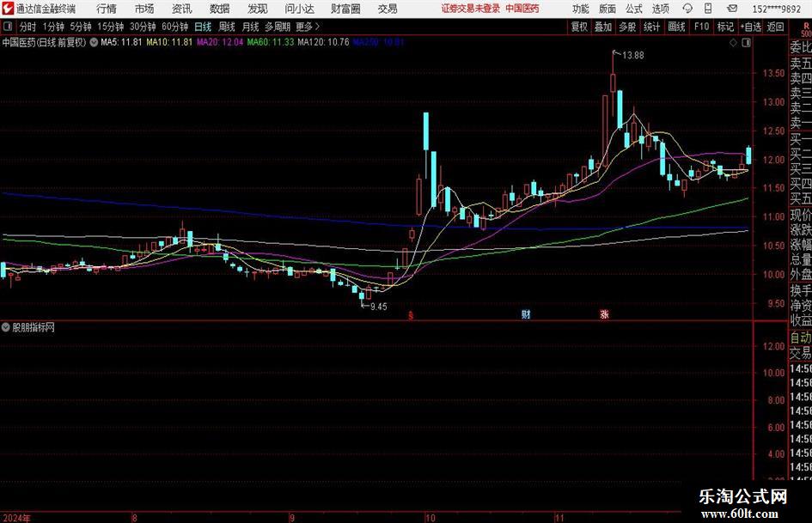Select the 日线 period tab
Screen dimensions: 812x523
(x=203, y=27)
